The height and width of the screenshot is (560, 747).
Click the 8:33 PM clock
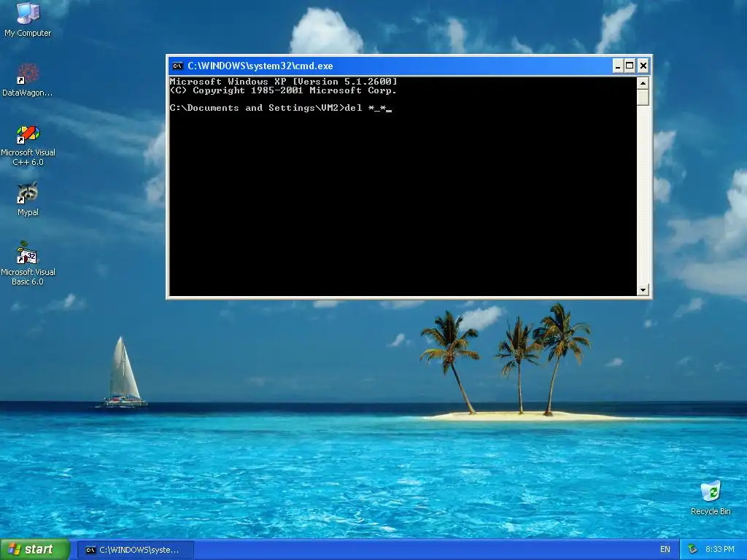tap(719, 550)
